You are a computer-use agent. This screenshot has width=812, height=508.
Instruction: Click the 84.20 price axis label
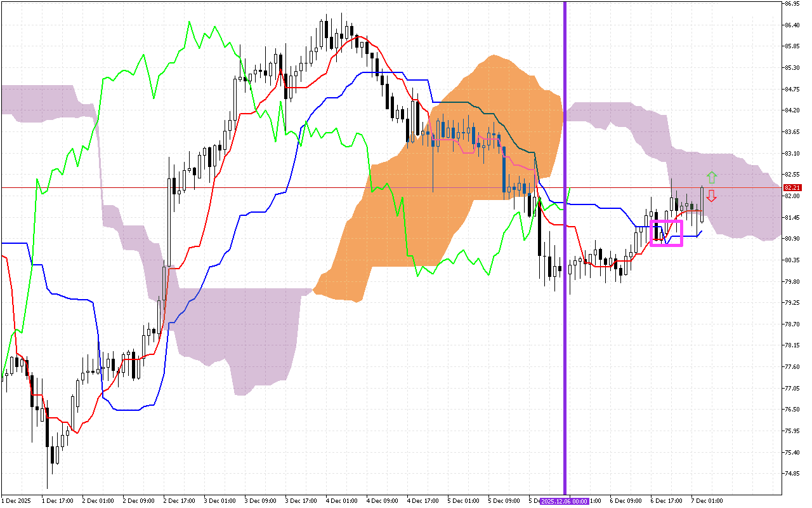click(791, 110)
